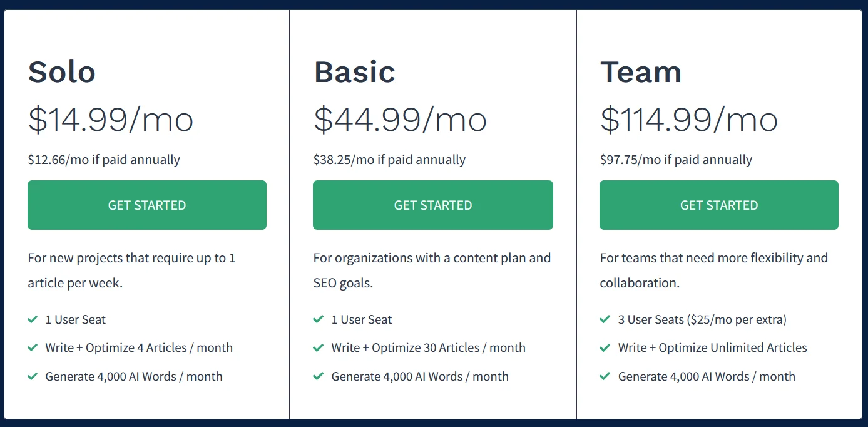Click Get Started under Team plan
The height and width of the screenshot is (427, 868).
(x=719, y=205)
